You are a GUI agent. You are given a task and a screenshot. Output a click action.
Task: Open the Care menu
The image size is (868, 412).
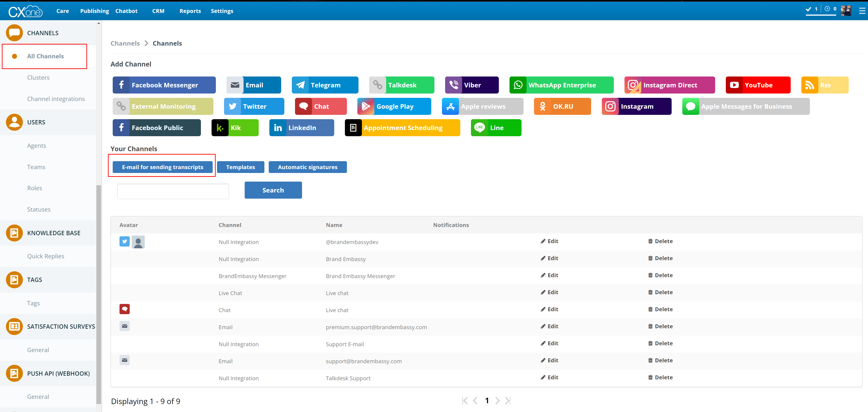click(x=63, y=11)
